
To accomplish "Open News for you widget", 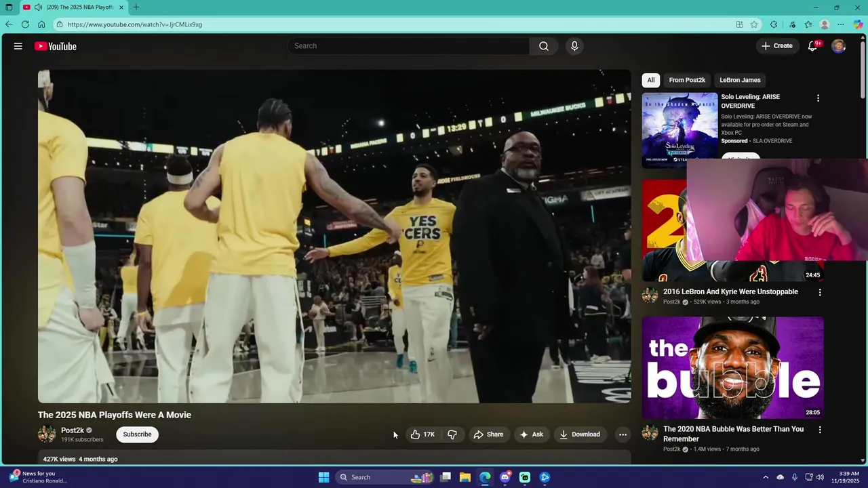I will (38, 477).
